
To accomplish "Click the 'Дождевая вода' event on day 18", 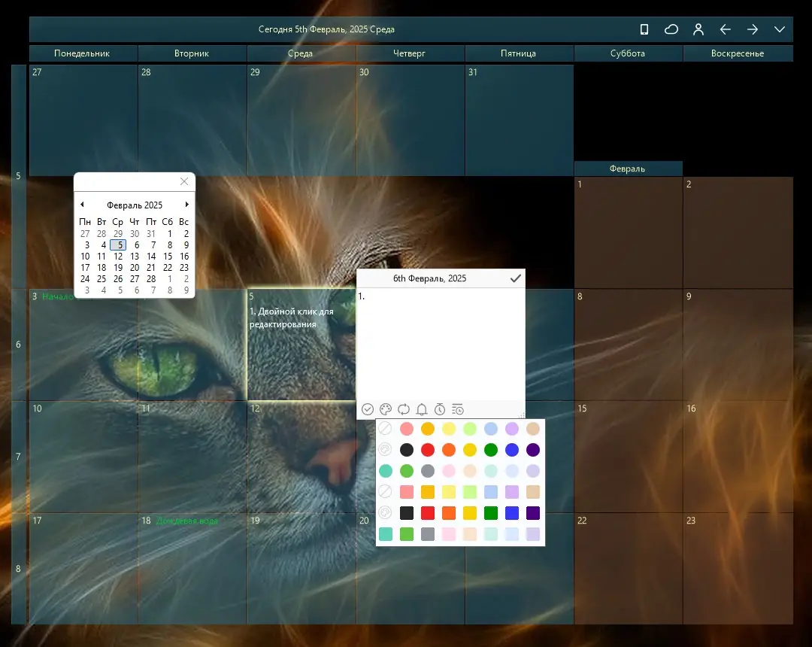I will 187,521.
